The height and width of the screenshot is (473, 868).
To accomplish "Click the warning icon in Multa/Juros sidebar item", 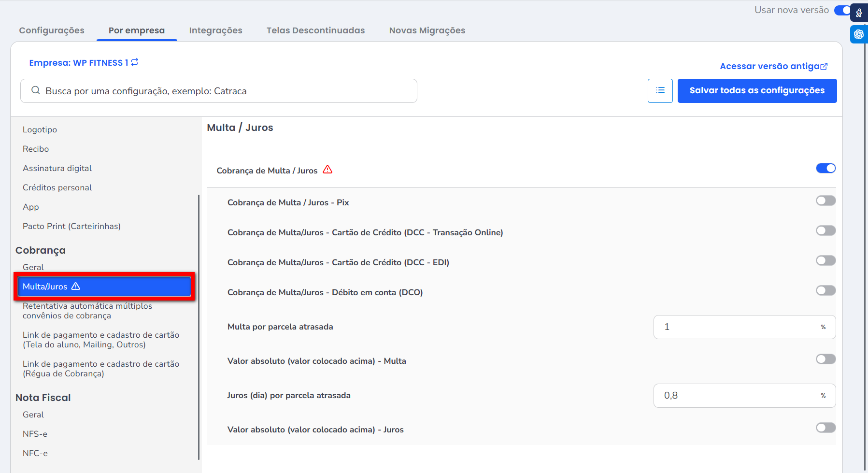I will 76,287.
